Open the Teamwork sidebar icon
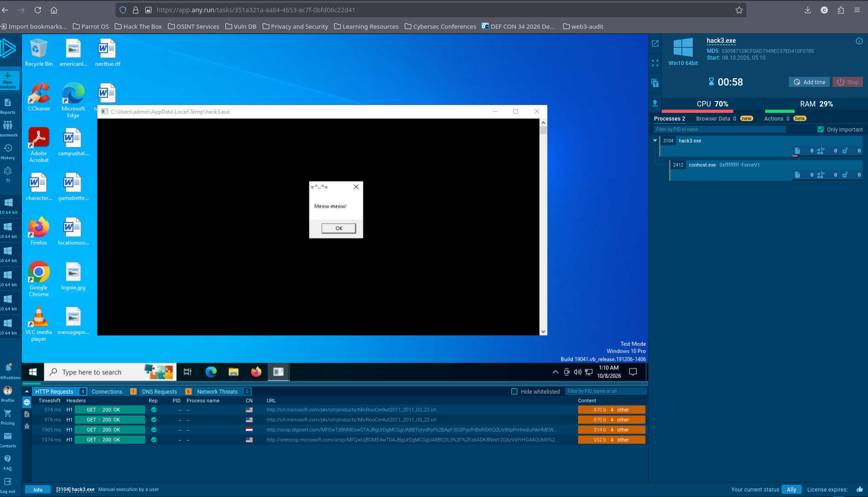 tap(8, 125)
